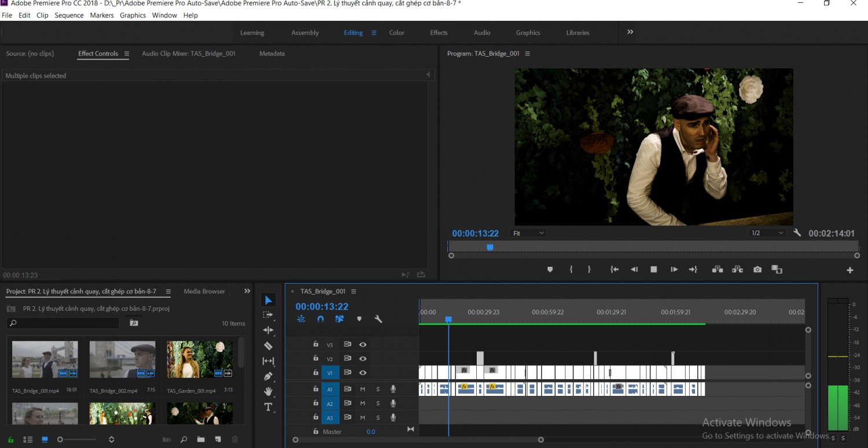Mute track A1

point(363,389)
